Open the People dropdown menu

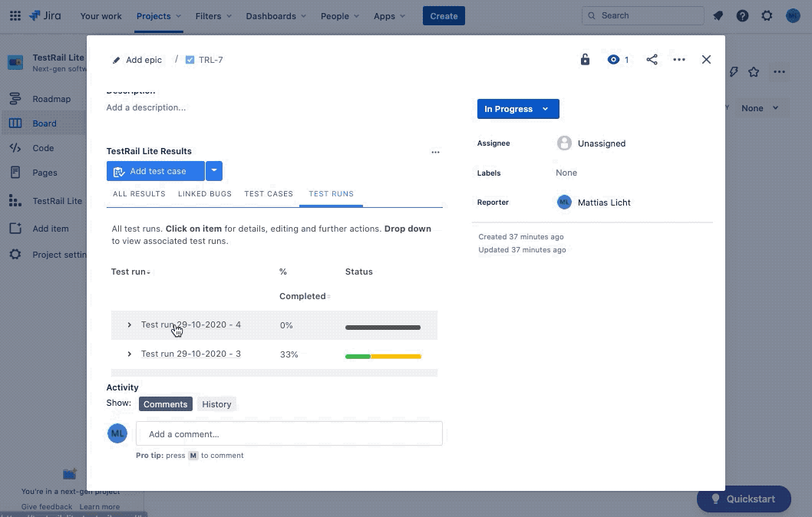coord(340,16)
